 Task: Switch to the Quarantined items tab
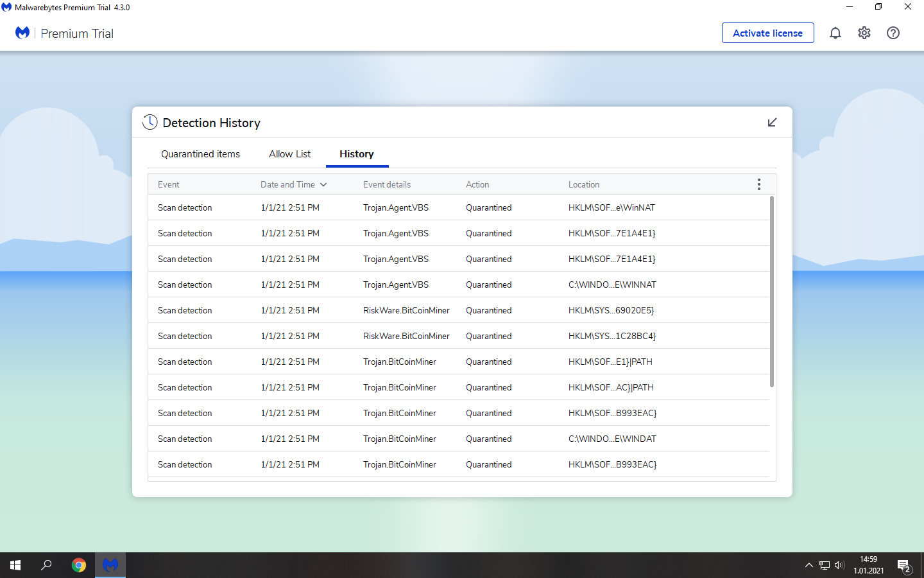(x=200, y=154)
